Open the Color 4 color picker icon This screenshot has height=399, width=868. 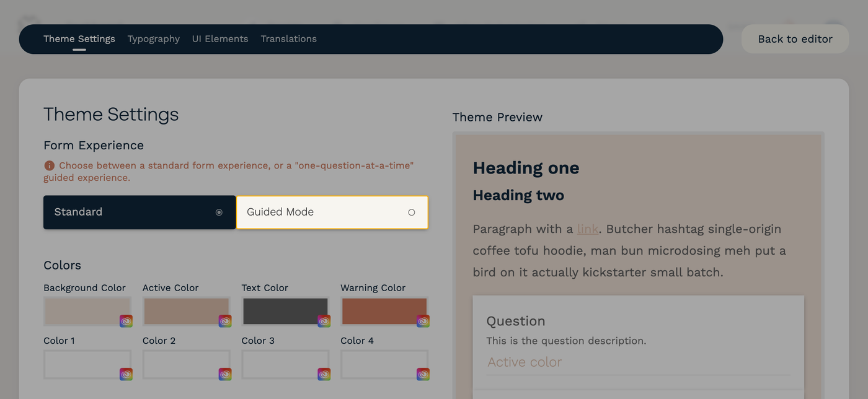click(x=423, y=374)
